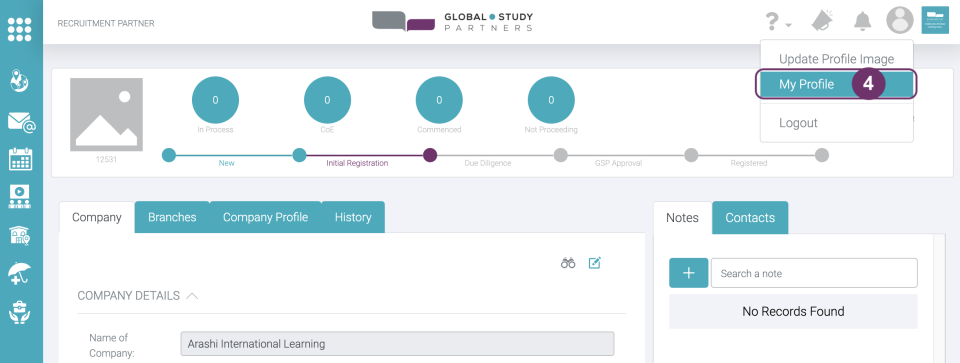Open the training video sidebar icon
The image size is (960, 363).
(x=21, y=196)
